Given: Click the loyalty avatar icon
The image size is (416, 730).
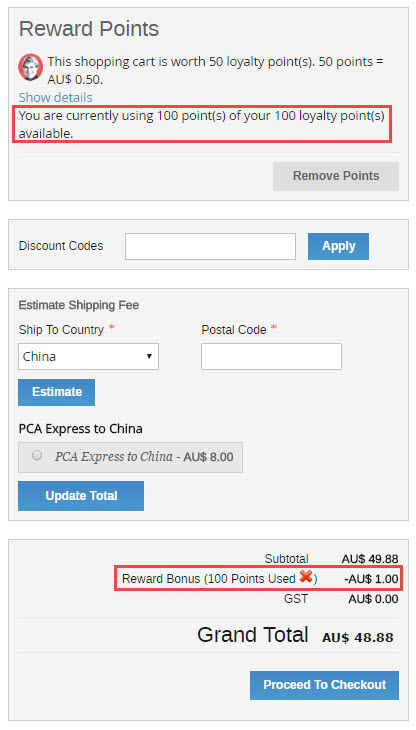Looking at the screenshot, I should click(x=31, y=68).
